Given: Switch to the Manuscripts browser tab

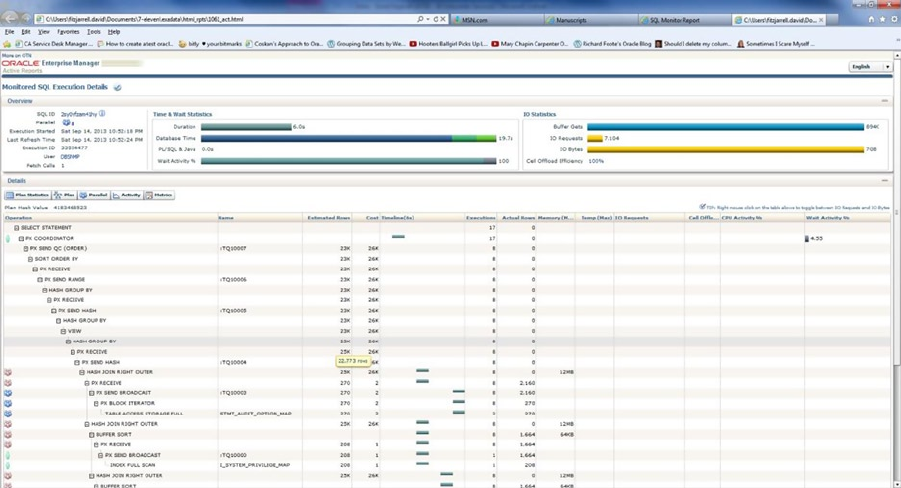Looking at the screenshot, I should point(591,20).
